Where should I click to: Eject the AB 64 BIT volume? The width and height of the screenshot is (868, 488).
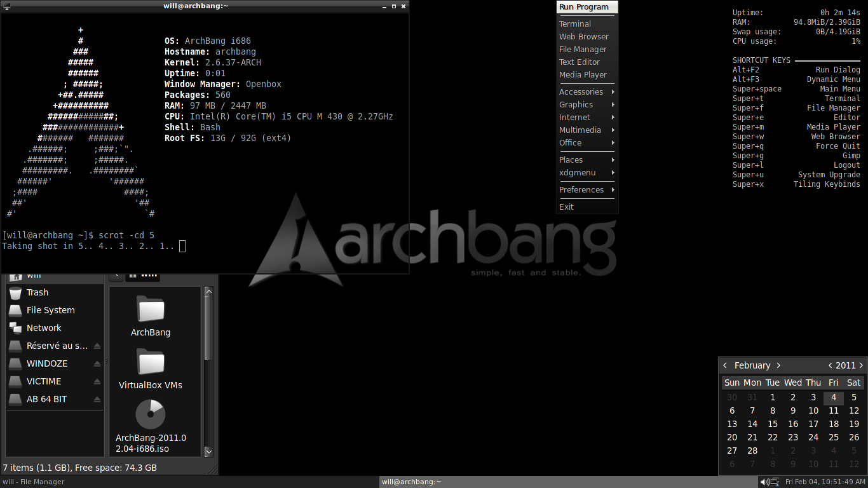(97, 399)
